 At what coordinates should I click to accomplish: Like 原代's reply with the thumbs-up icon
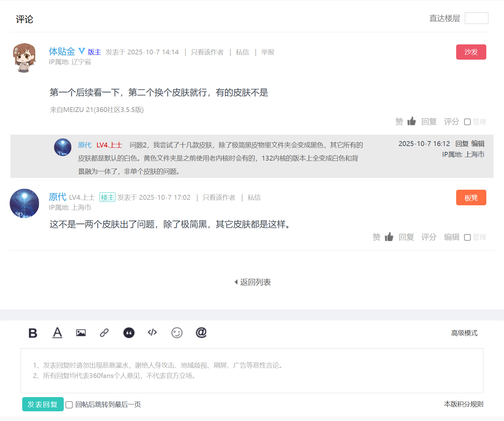pos(389,237)
